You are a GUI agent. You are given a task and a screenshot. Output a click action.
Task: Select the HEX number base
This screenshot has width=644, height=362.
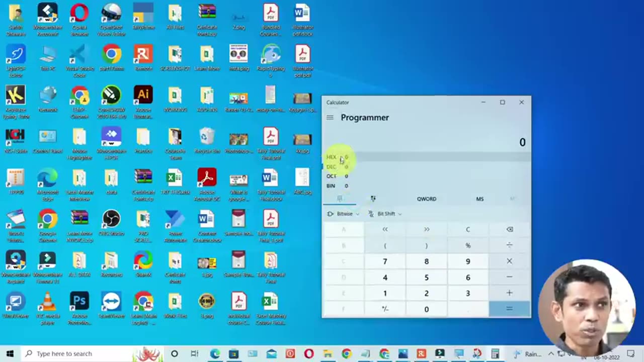point(426,157)
